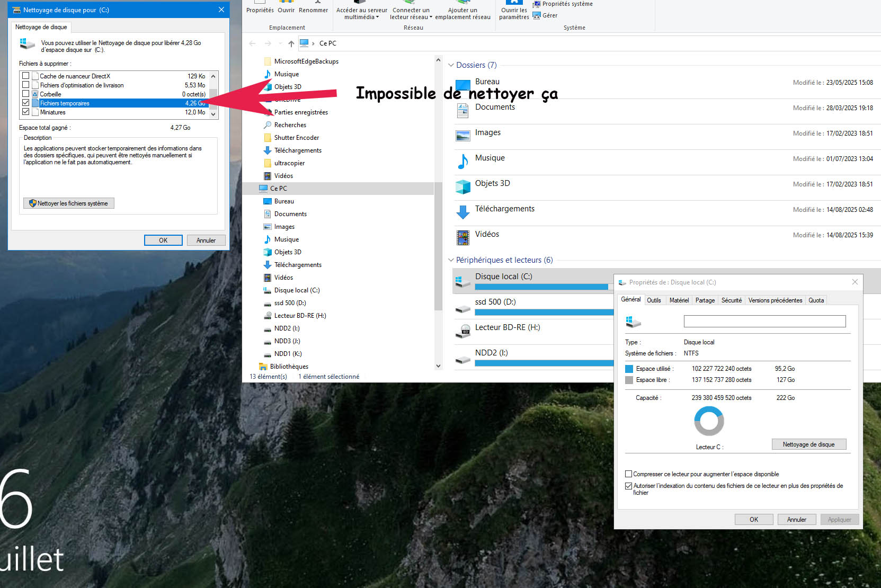Uncheck the Miniatures checkbox
The image size is (881, 588).
tap(25, 112)
